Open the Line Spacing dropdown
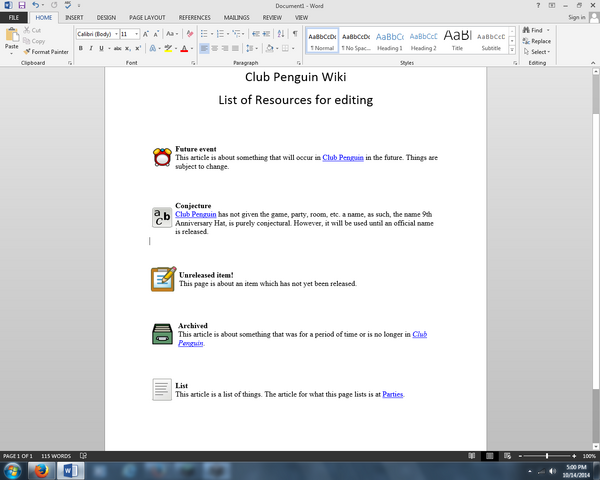Image resolution: width=600 pixels, height=480 pixels. click(x=251, y=48)
